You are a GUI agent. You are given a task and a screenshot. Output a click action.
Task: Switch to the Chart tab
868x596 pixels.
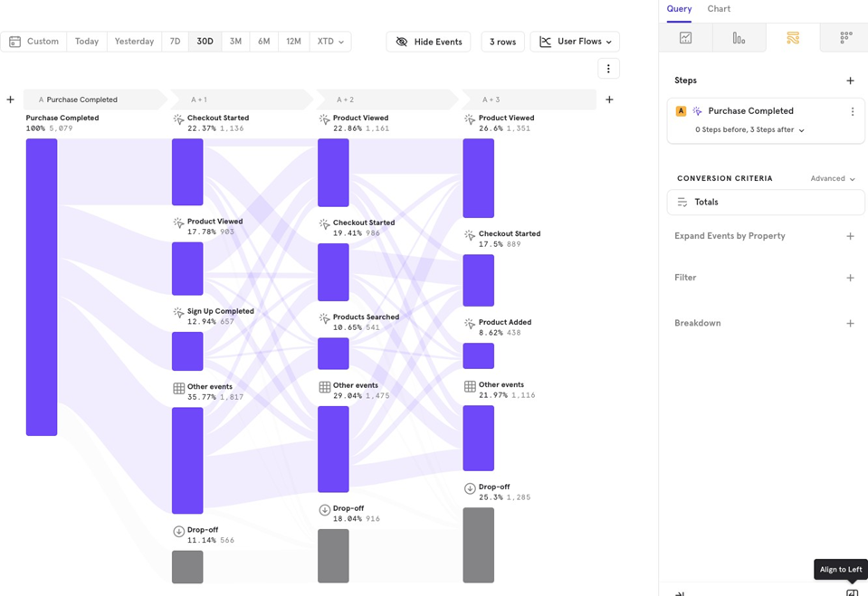(x=719, y=9)
